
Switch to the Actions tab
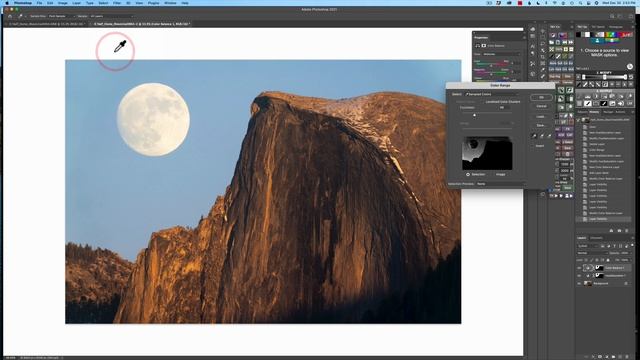coord(620,112)
